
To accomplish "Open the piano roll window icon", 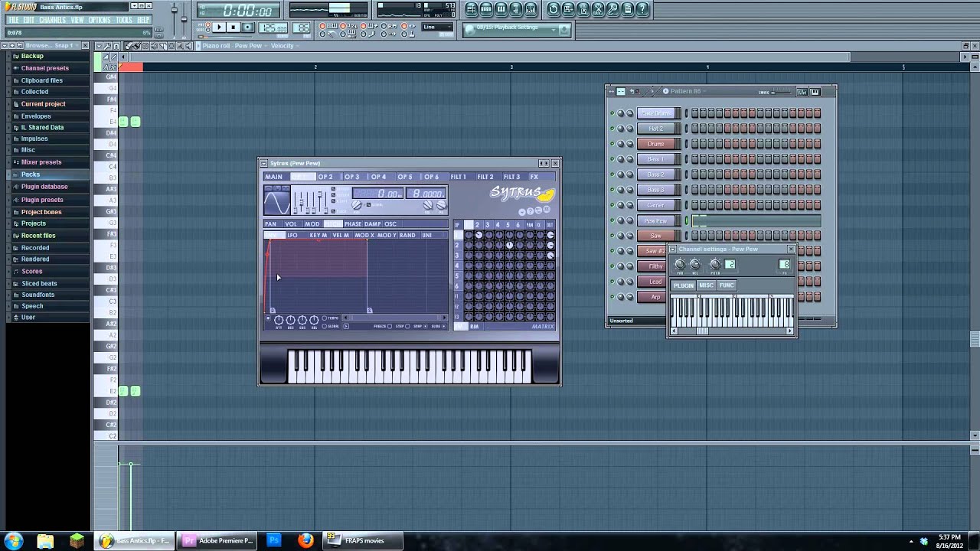I will point(501,9).
